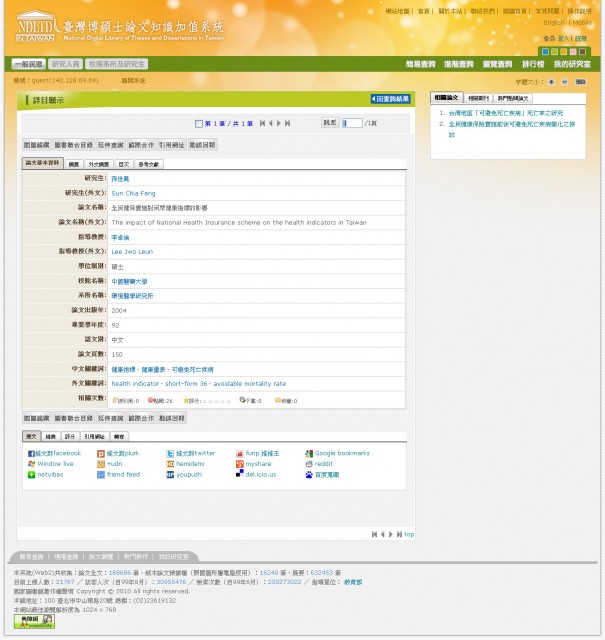Click the blue 回查詢結果 back button
The image size is (605, 640).
pyautogui.click(x=390, y=99)
